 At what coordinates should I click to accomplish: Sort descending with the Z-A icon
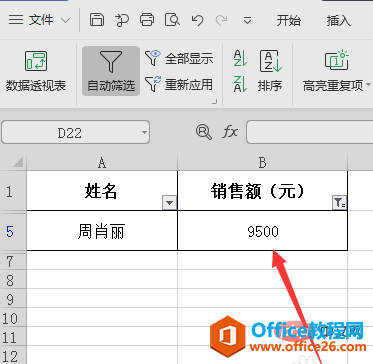pyautogui.click(x=240, y=84)
